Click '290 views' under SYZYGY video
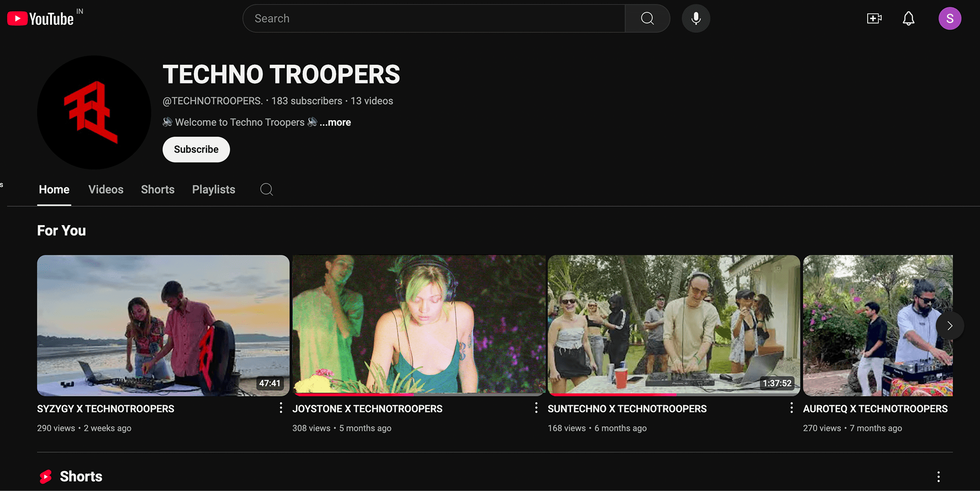980x491 pixels. point(56,428)
